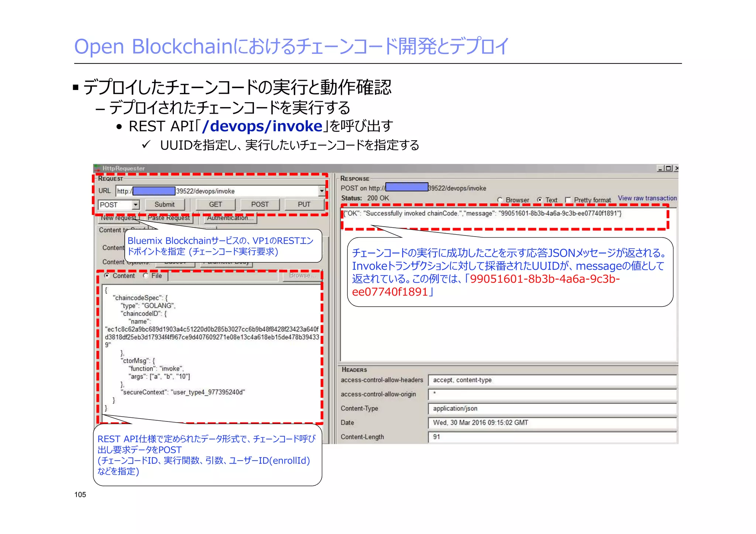The image size is (756, 534).
Task: Minimize the HttpRequester window
Action: tap(660, 168)
